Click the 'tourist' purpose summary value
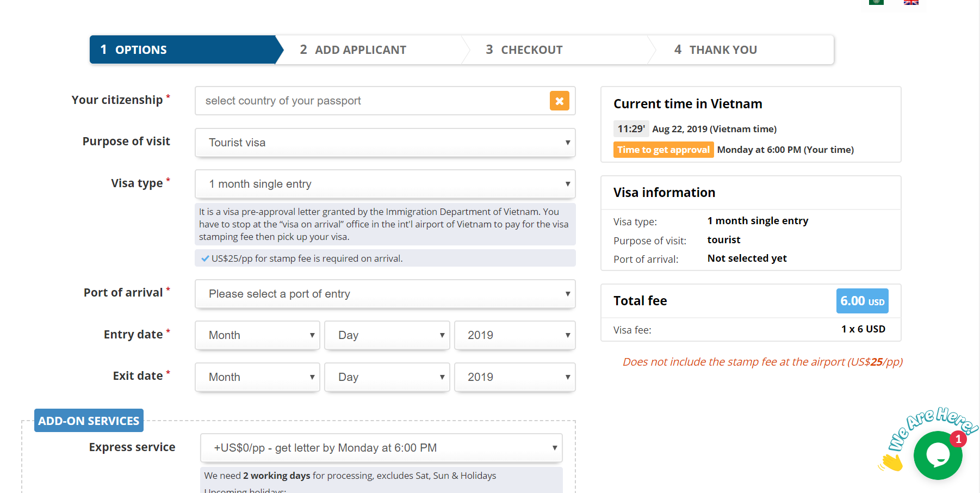 (x=724, y=240)
